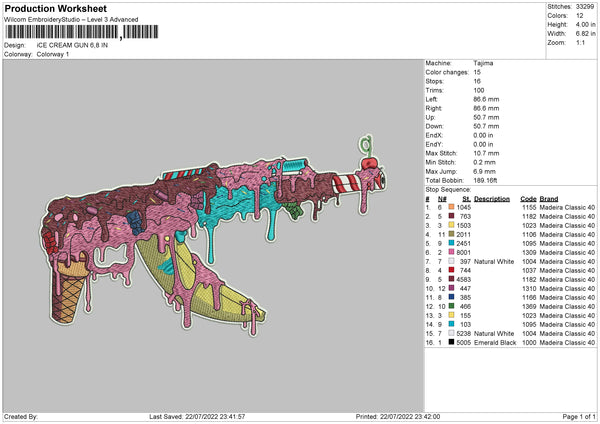The image size is (600, 424).
Task: Choose the pink swatch beside stitch count 8001
Action: pos(452,252)
